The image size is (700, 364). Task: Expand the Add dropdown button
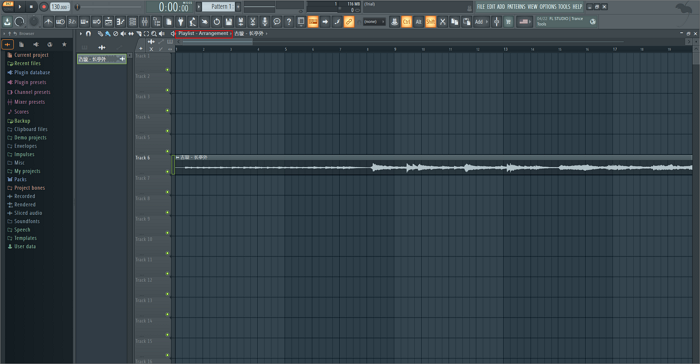click(x=481, y=21)
